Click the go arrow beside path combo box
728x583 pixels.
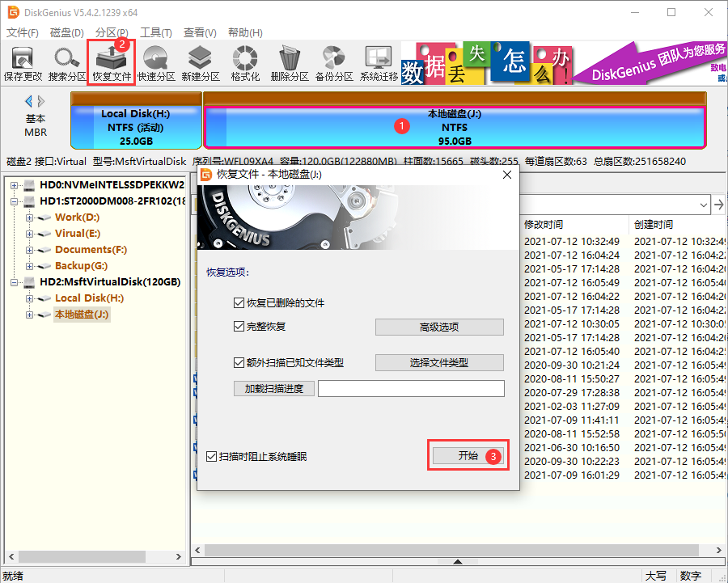pyautogui.click(x=719, y=205)
